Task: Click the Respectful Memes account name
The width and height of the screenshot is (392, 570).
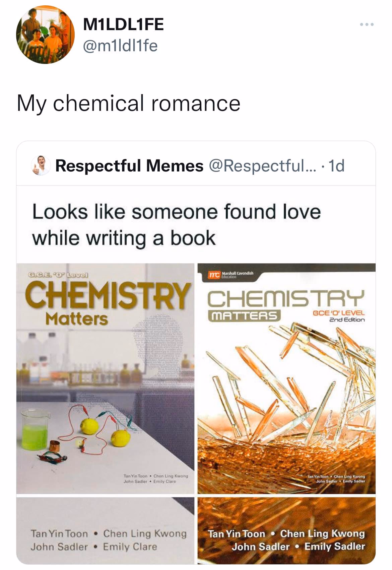Action: [129, 165]
